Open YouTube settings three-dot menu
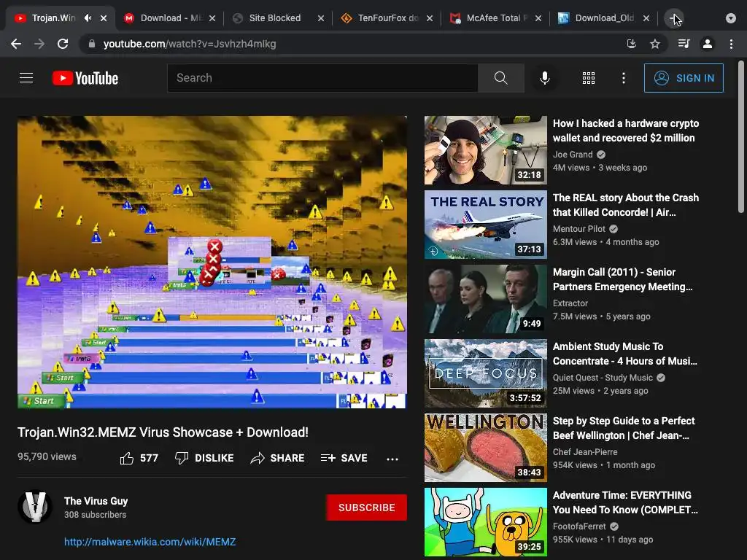 624,78
